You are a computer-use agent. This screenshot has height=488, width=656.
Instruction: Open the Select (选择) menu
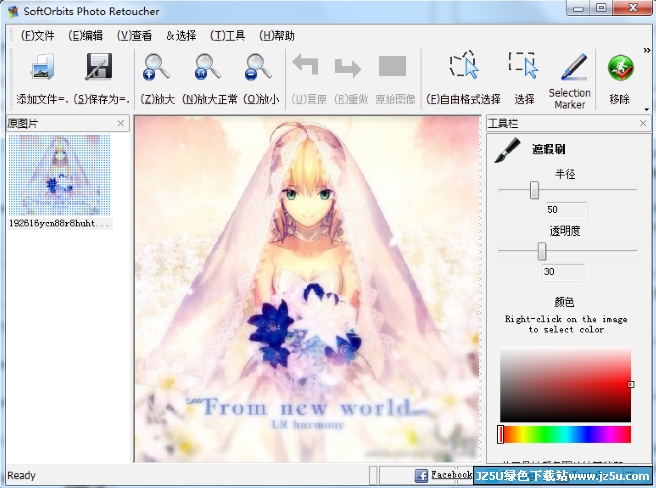(181, 36)
